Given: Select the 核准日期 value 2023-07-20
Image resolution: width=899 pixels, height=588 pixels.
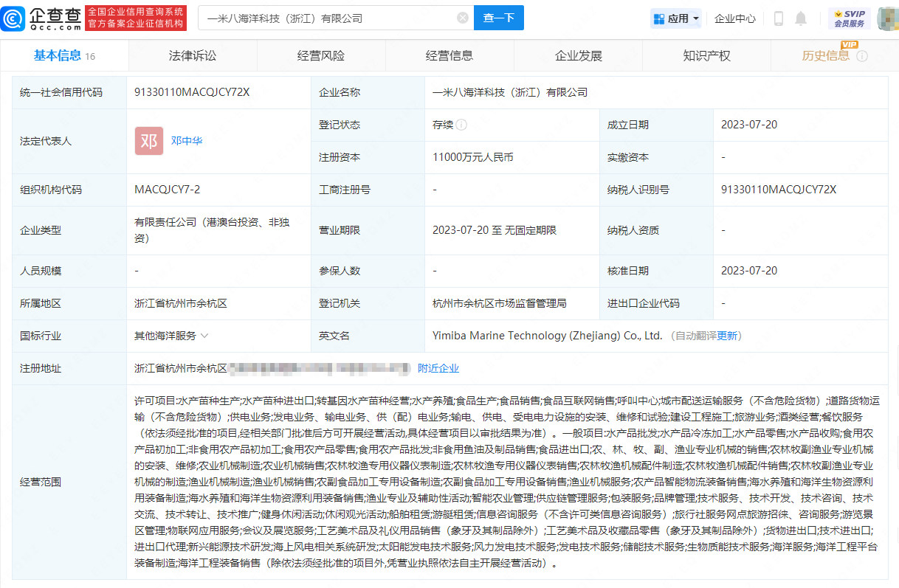Looking at the screenshot, I should coord(749,271).
